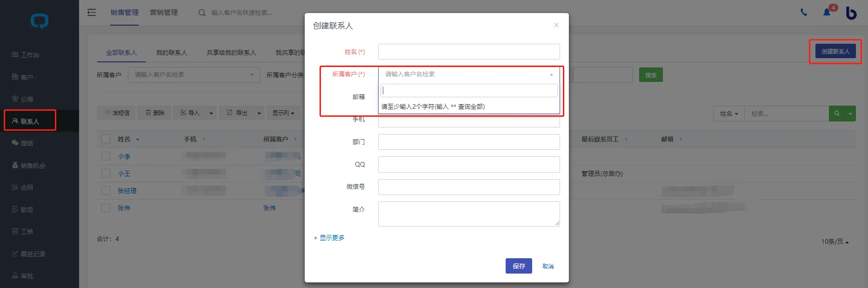Collapse the sidebar menu hamburger icon
The image size is (868, 288).
[92, 13]
